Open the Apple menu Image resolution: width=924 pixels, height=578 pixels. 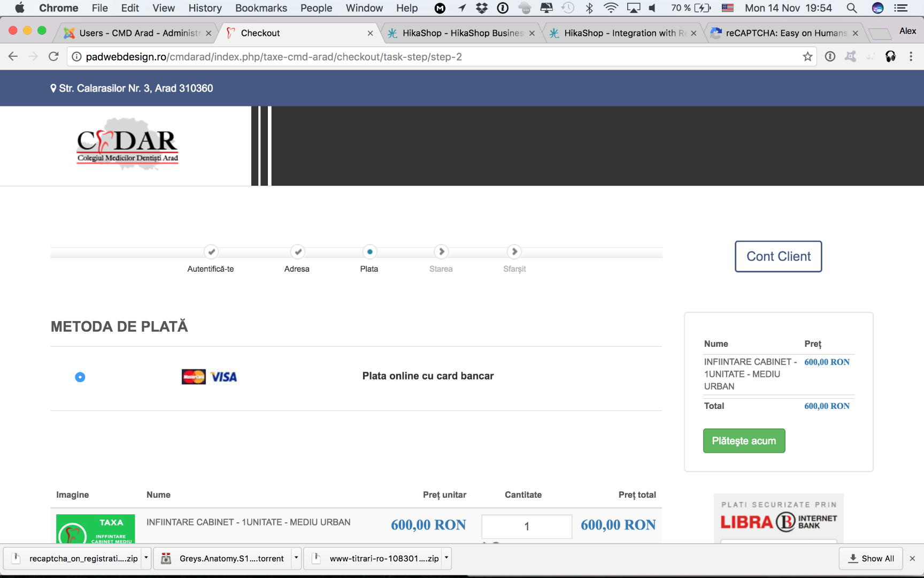pos(20,8)
